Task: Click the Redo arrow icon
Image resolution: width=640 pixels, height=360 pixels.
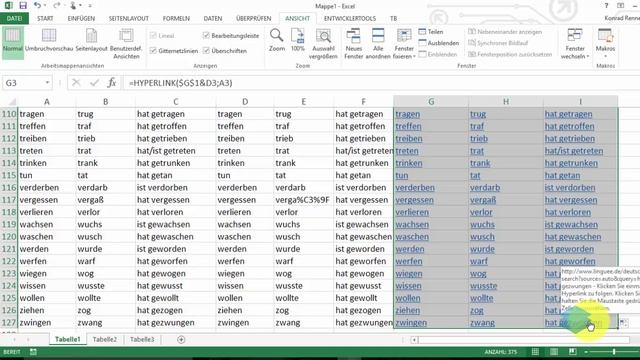Action: coord(57,6)
